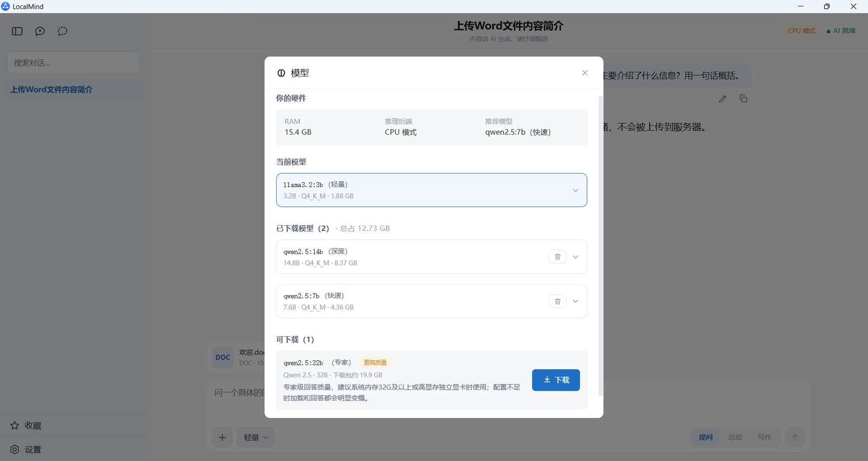Copy the message with copy icon

(x=743, y=99)
